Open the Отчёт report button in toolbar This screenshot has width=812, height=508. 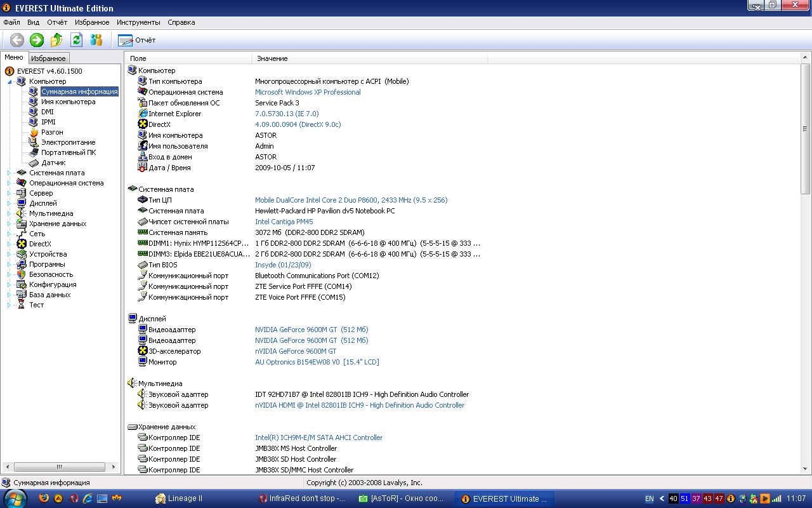pos(137,40)
